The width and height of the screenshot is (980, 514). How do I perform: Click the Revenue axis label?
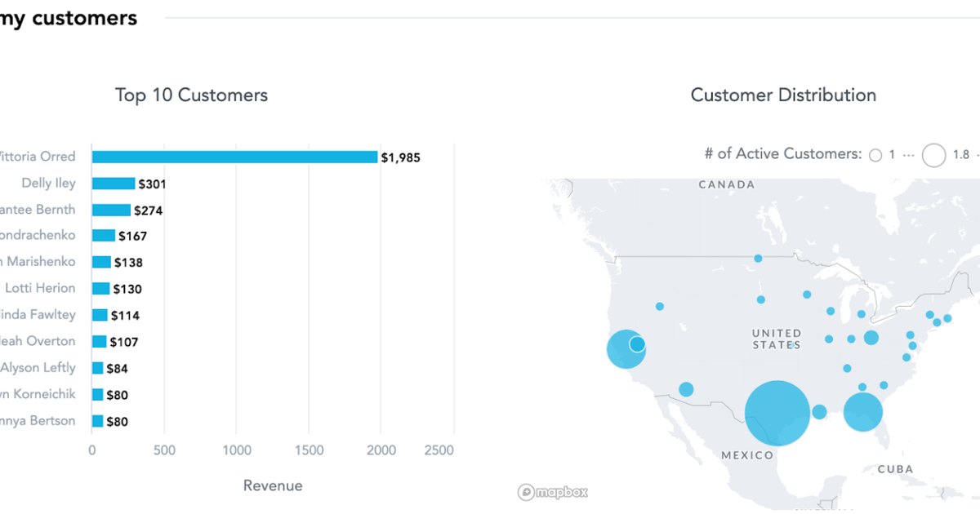point(273,485)
